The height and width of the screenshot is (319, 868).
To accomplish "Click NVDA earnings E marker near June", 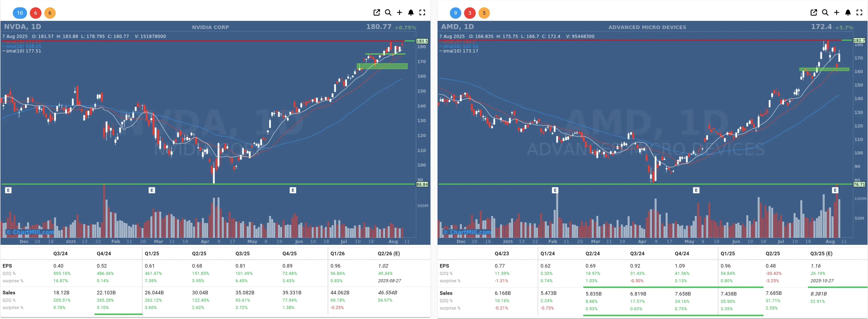I will coord(293,190).
